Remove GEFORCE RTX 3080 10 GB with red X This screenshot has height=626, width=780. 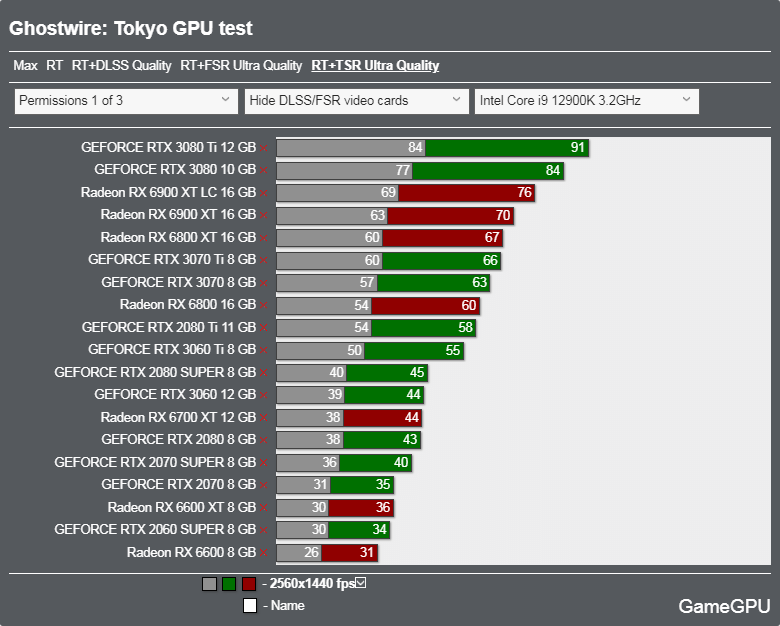click(264, 171)
